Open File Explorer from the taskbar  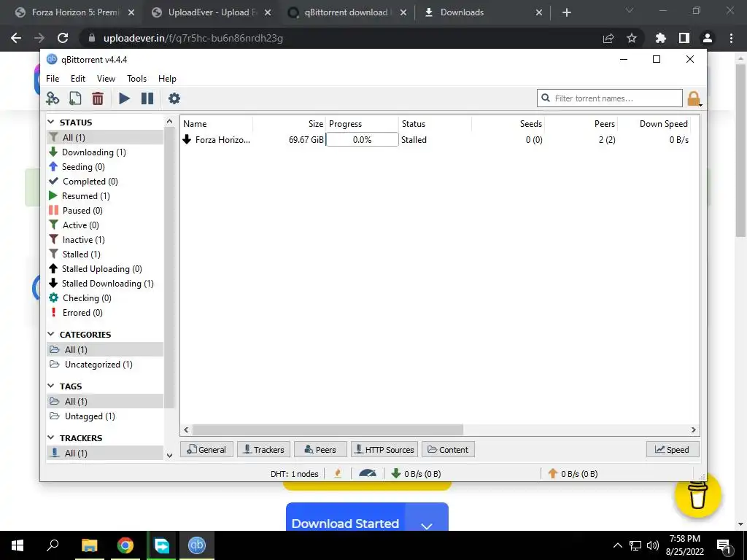[89, 545]
